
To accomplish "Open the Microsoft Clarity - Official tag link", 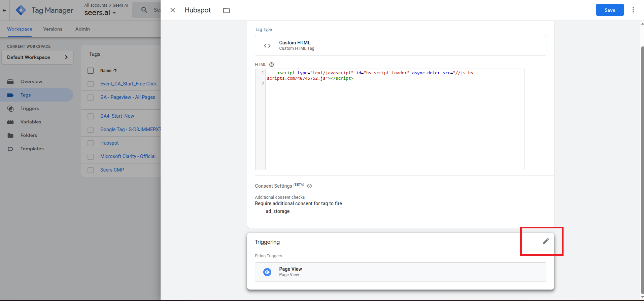I will point(128,156).
